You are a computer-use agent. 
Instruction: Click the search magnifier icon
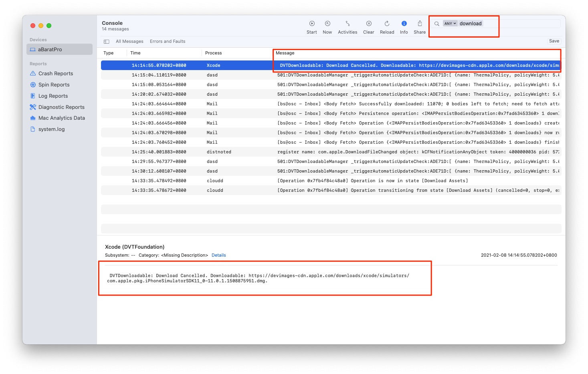tap(437, 24)
